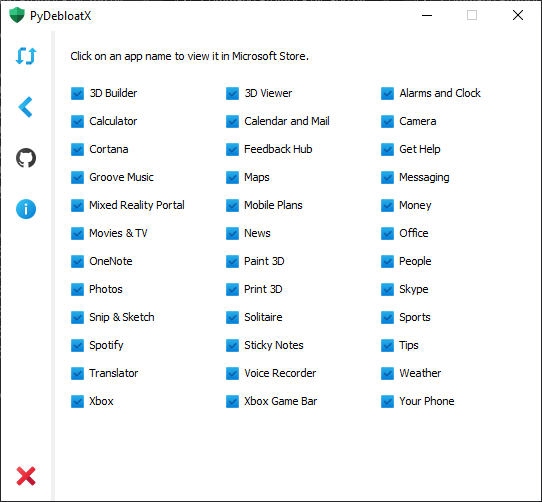Open Calculator in Microsoft Store via name
Screen dimensions: 542x502
tap(113, 121)
